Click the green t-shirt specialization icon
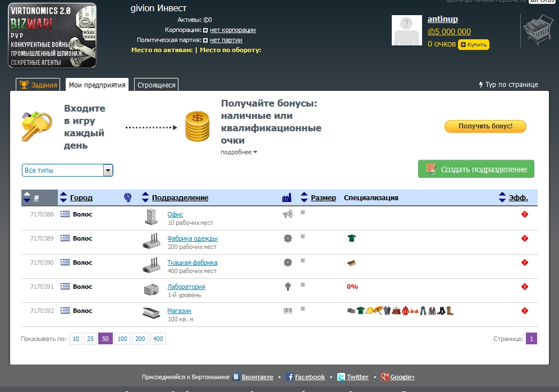This screenshot has width=559, height=392. point(352,238)
